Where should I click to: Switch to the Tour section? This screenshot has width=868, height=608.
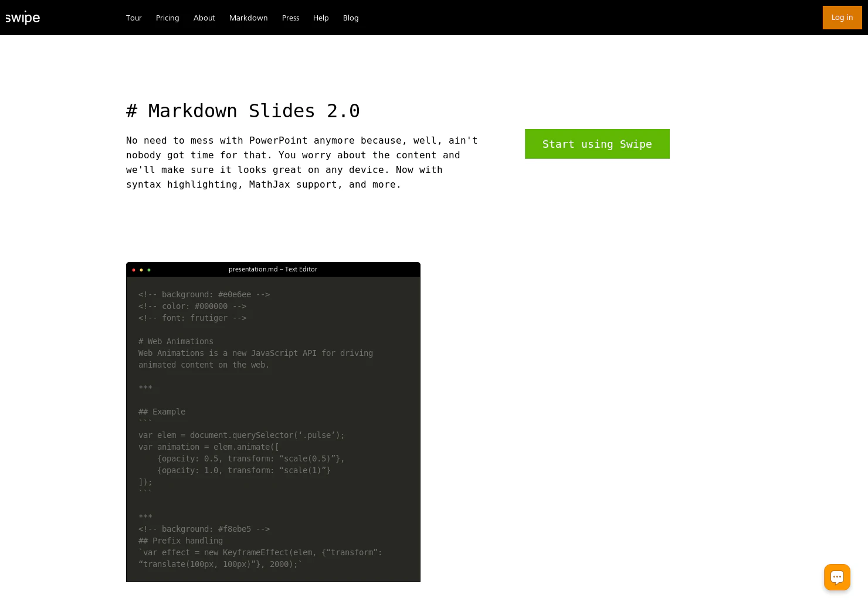(134, 18)
